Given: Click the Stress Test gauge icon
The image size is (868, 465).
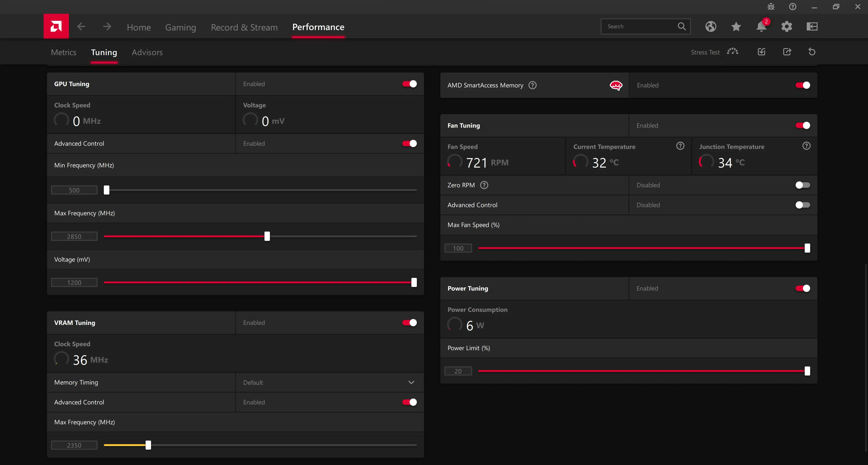Looking at the screenshot, I should pyautogui.click(x=733, y=52).
